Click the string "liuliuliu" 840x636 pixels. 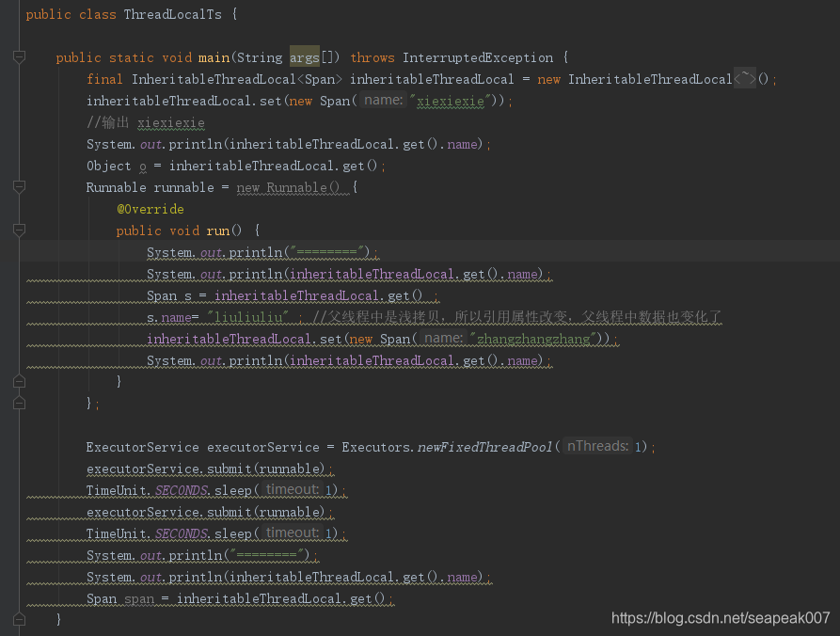click(248, 317)
